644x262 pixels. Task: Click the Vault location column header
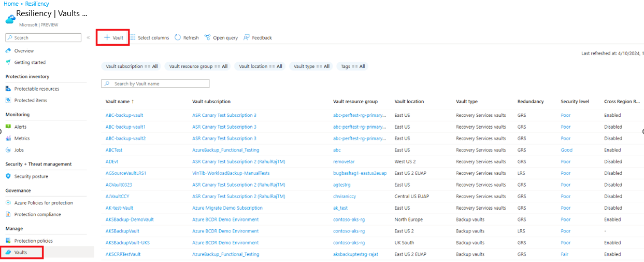click(x=409, y=102)
